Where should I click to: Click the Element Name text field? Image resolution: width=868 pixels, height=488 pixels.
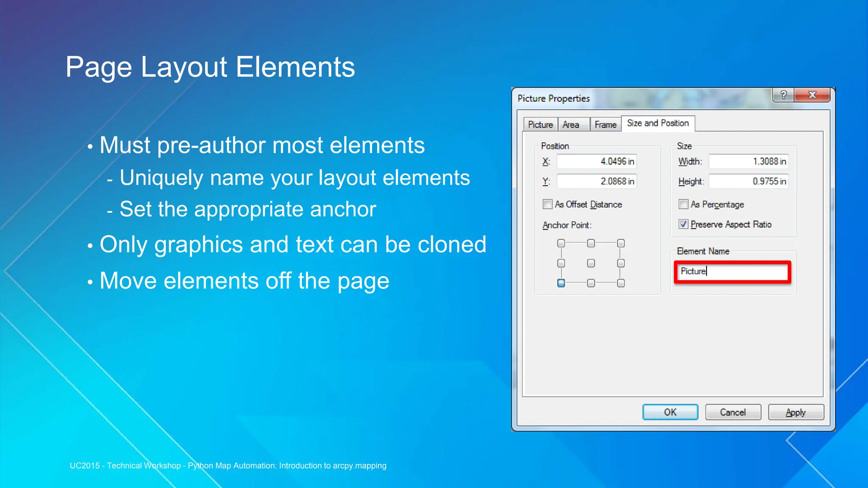(732, 272)
